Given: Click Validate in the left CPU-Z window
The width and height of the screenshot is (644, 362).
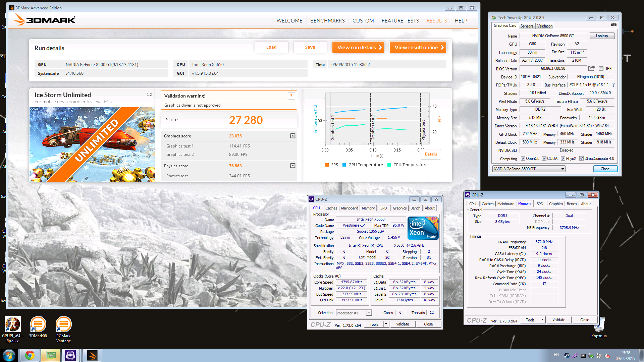Looking at the screenshot, I should pyautogui.click(x=402, y=324).
